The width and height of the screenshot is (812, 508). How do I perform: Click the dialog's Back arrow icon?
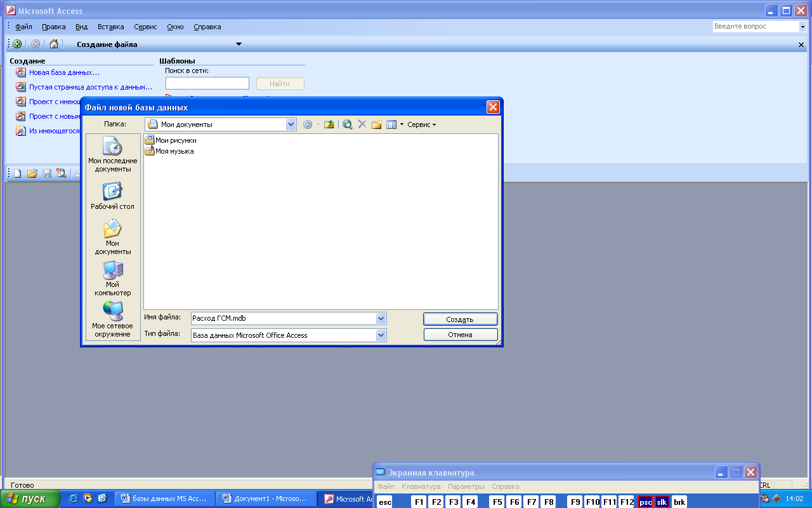point(308,124)
